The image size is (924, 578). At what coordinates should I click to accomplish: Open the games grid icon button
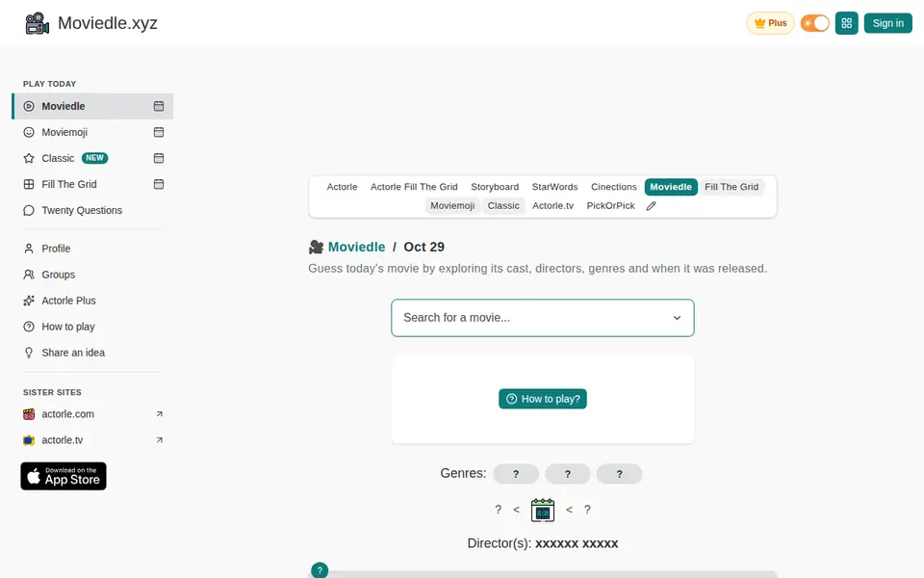(x=846, y=23)
